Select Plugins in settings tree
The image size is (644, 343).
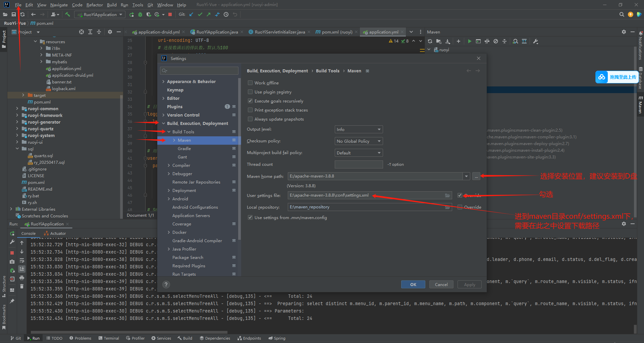coord(175,107)
